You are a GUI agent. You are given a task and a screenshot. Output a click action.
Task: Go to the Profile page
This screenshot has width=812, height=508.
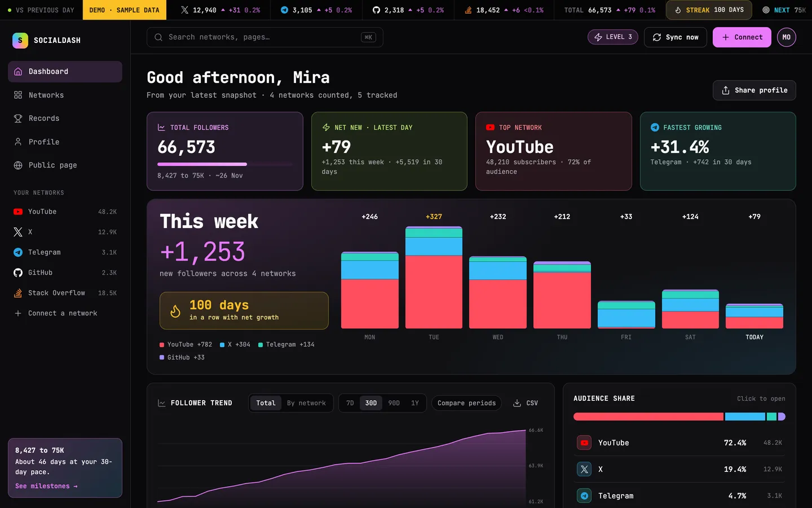click(x=65, y=142)
